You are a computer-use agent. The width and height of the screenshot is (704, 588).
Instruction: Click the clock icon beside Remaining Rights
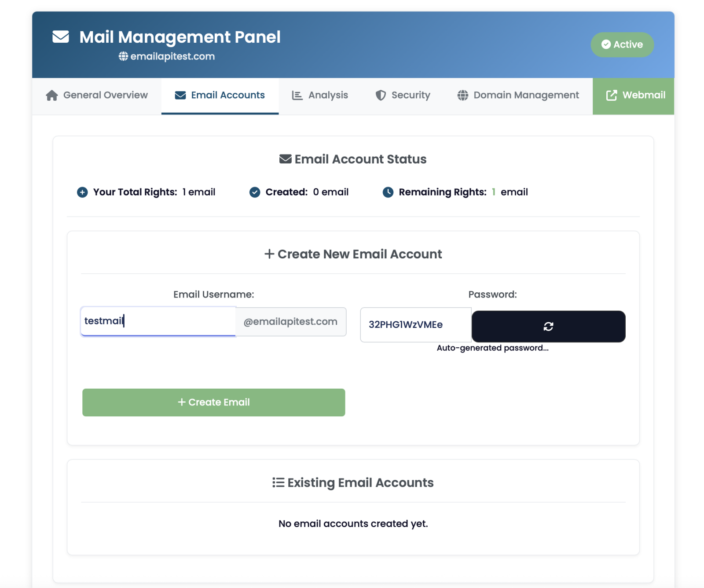click(388, 192)
